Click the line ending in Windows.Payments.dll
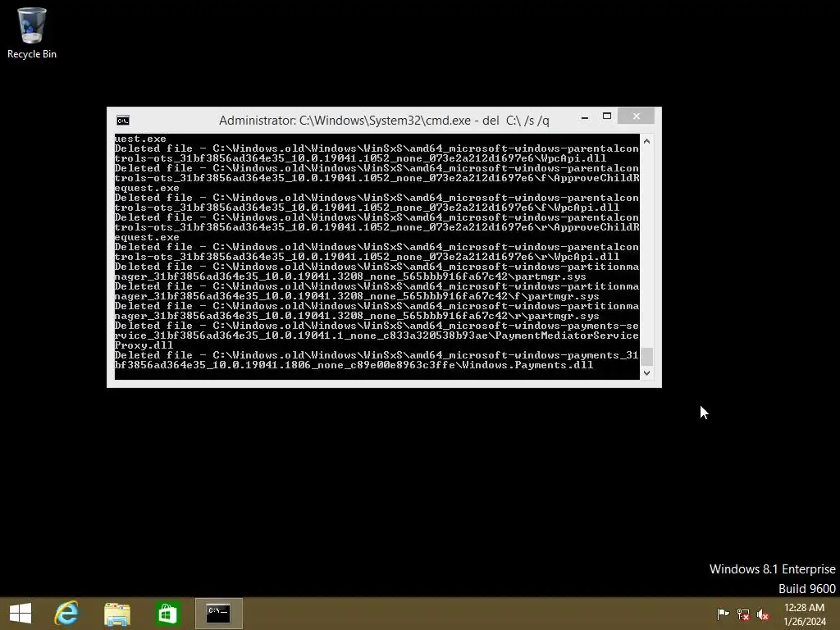The width and height of the screenshot is (840, 630). click(x=354, y=365)
